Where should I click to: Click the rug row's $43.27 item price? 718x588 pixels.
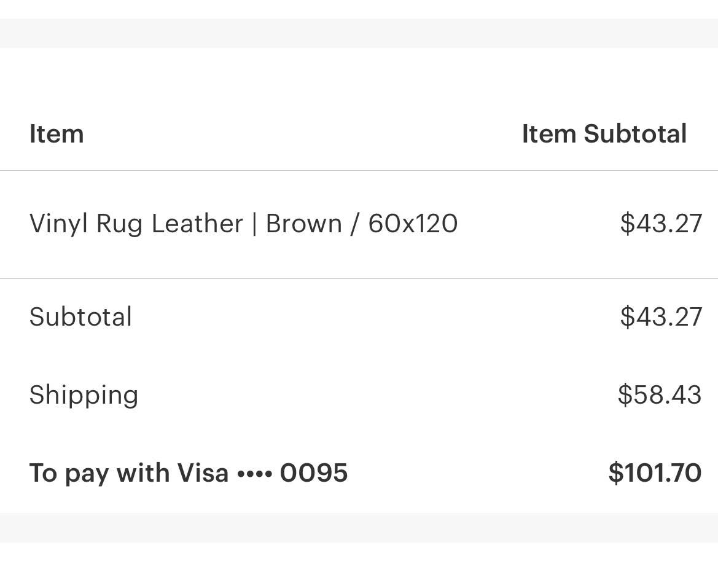(660, 224)
